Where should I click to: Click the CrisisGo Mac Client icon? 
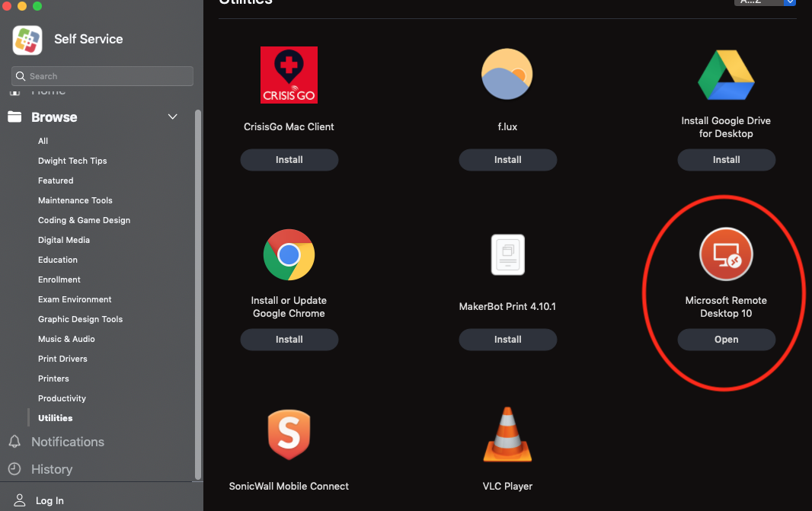coord(289,75)
